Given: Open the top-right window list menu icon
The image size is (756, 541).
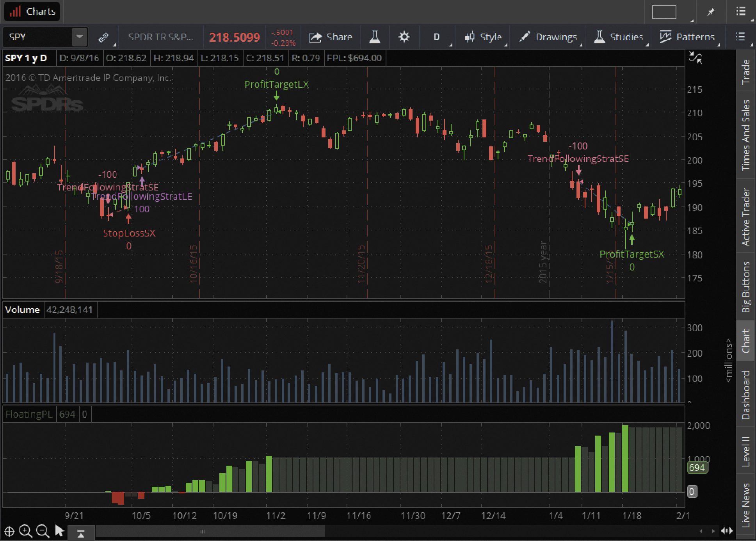Looking at the screenshot, I should [x=741, y=11].
